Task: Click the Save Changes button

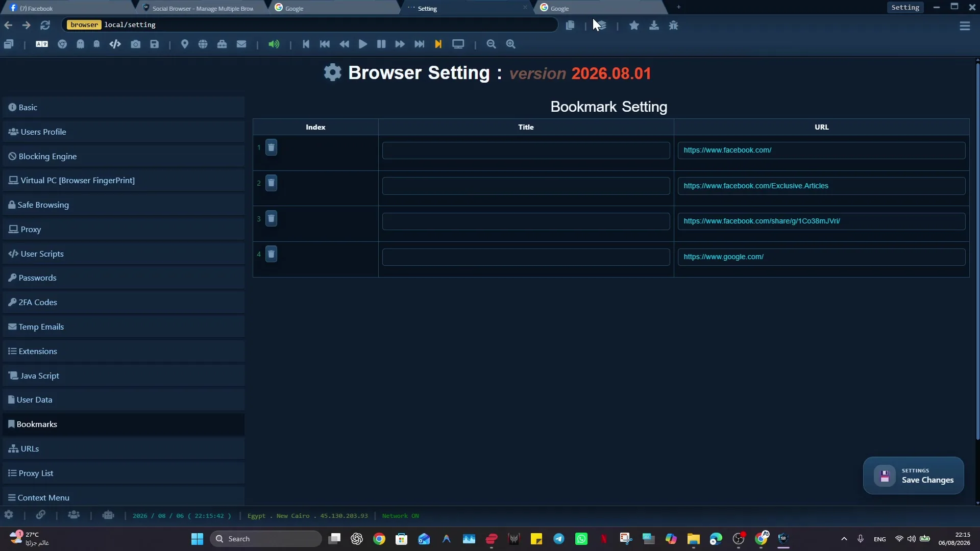Action: [913, 475]
